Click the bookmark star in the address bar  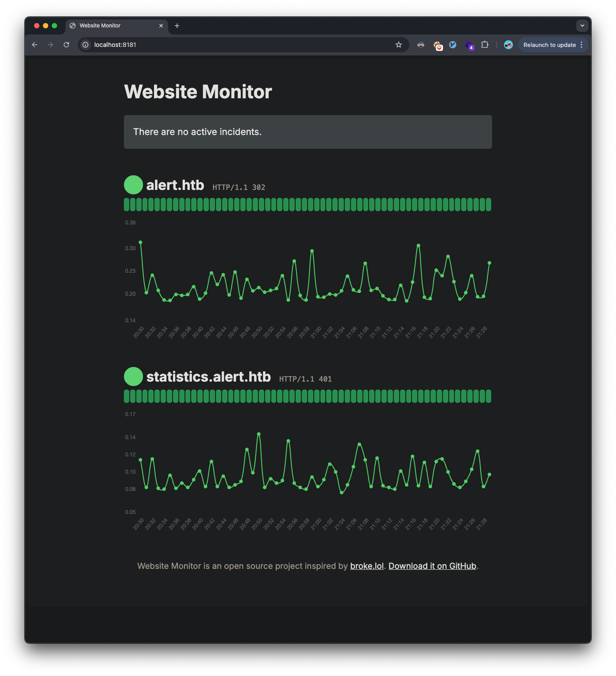click(x=399, y=45)
